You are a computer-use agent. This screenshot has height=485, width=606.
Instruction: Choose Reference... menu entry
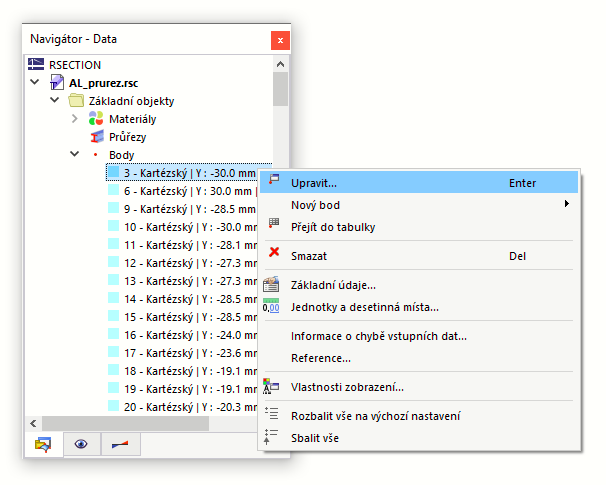(x=419, y=358)
